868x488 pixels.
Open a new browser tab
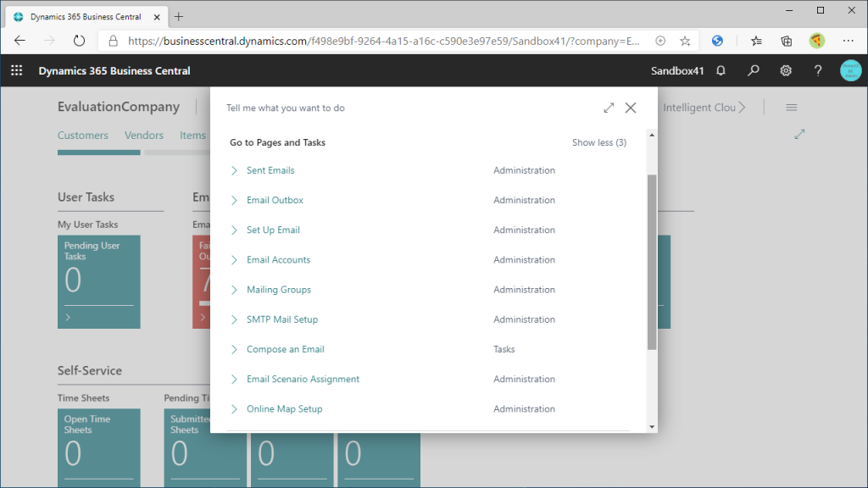[178, 17]
